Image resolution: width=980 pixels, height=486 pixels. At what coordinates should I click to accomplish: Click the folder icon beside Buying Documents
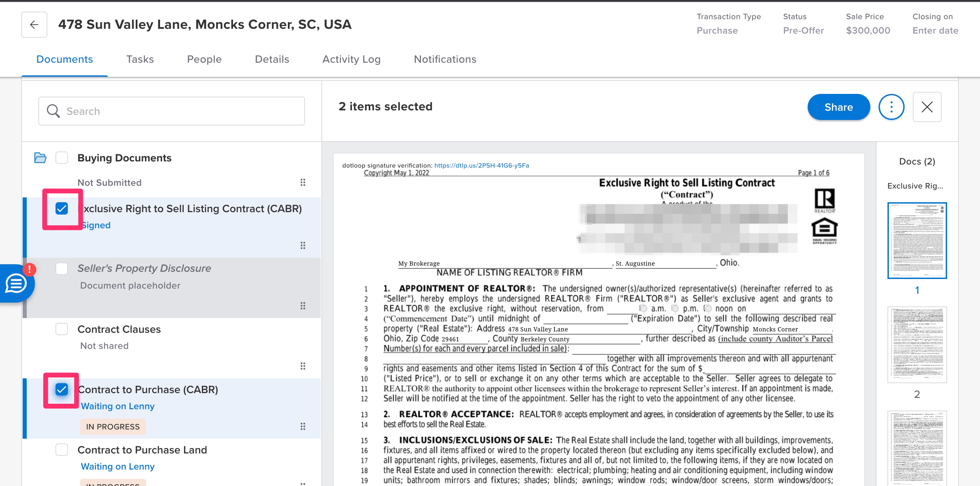point(40,158)
